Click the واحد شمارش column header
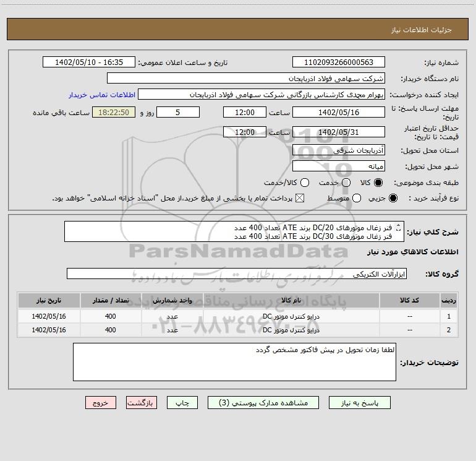This screenshot has width=476, height=461. point(172,300)
